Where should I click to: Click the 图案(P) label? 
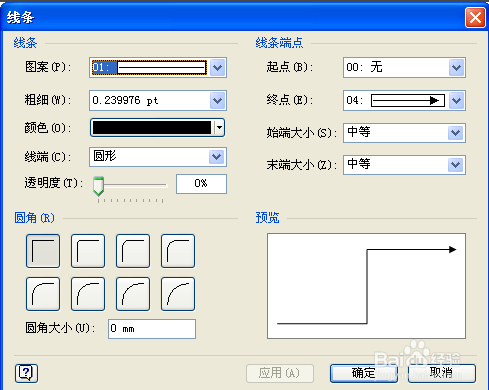pos(48,67)
